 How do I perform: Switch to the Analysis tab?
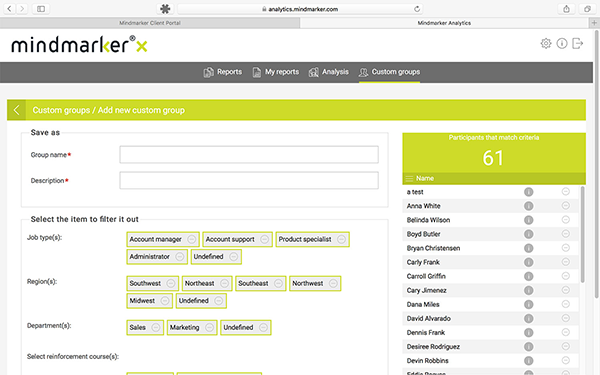click(x=329, y=72)
